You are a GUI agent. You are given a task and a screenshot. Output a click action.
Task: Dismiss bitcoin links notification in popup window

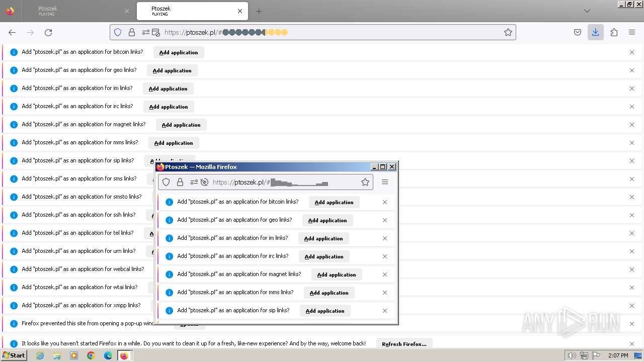(385, 202)
